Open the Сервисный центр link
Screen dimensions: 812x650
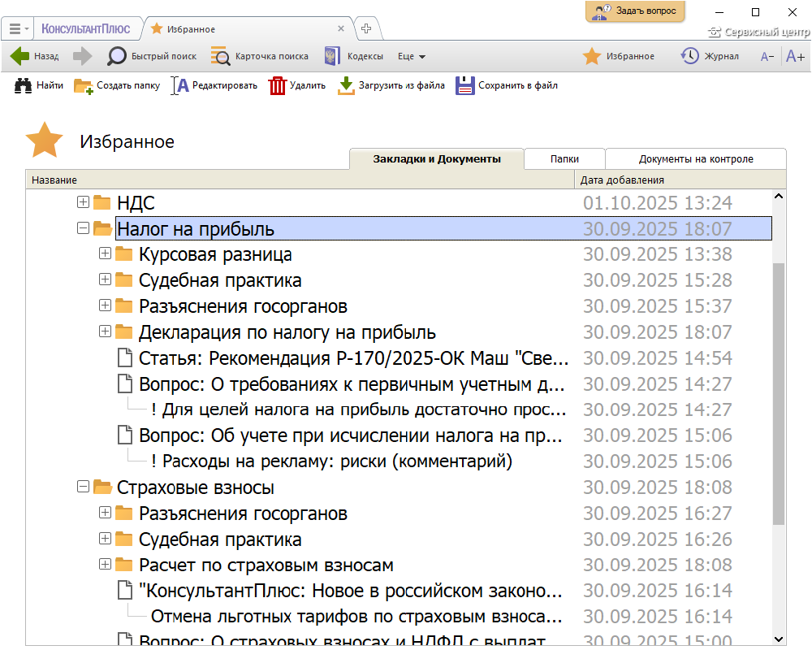[x=759, y=32]
